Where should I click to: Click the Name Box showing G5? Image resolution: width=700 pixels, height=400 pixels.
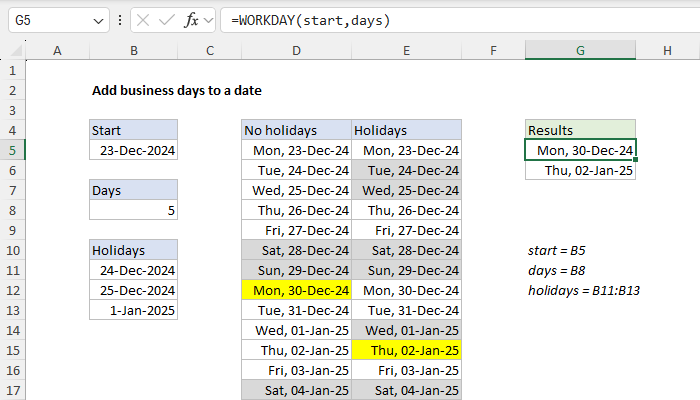click(x=58, y=21)
